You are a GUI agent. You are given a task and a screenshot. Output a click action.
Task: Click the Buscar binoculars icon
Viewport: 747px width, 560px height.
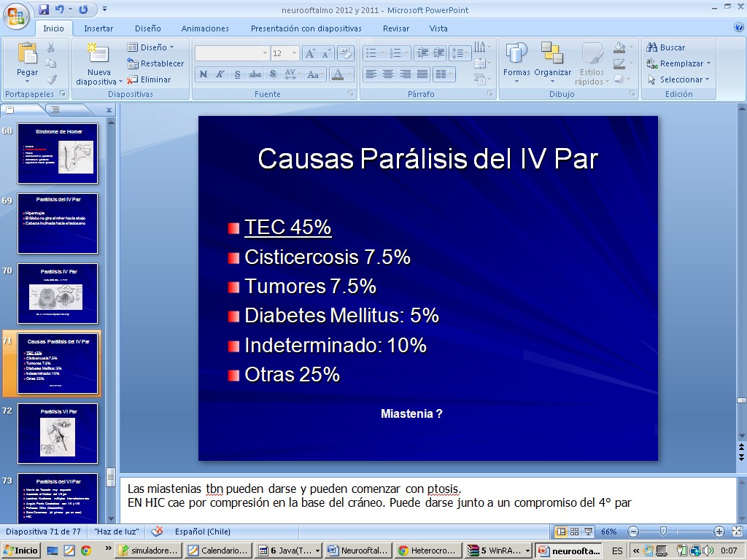(x=652, y=47)
